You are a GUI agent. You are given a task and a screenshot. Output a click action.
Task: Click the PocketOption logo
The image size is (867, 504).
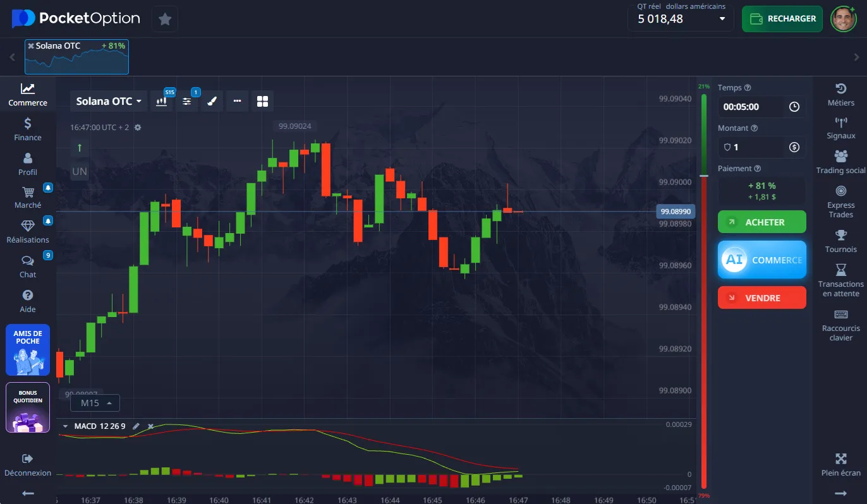(x=76, y=19)
